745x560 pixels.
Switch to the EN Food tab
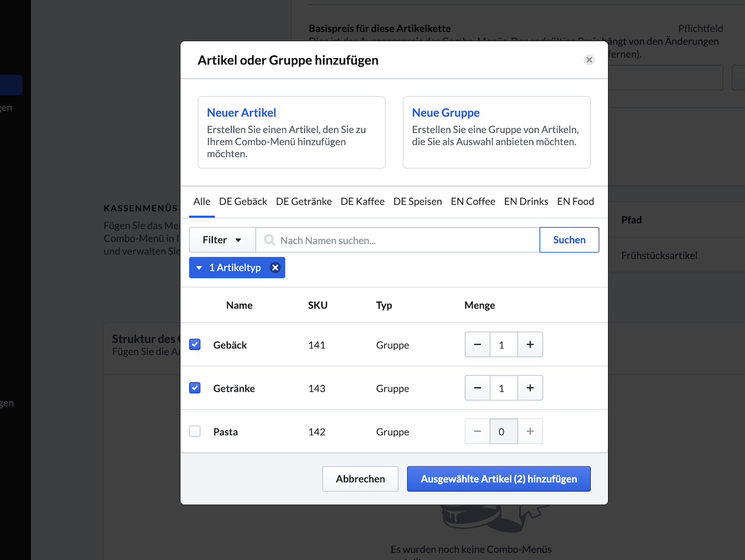coord(575,202)
